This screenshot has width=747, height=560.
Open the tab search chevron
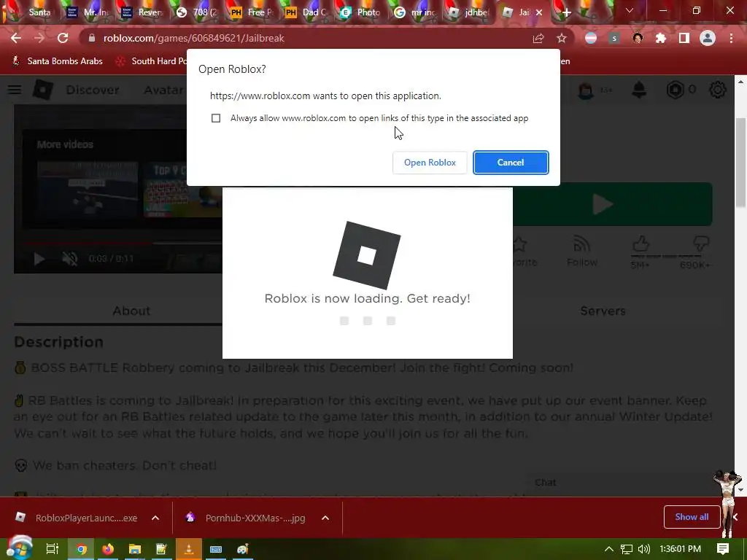tap(630, 10)
